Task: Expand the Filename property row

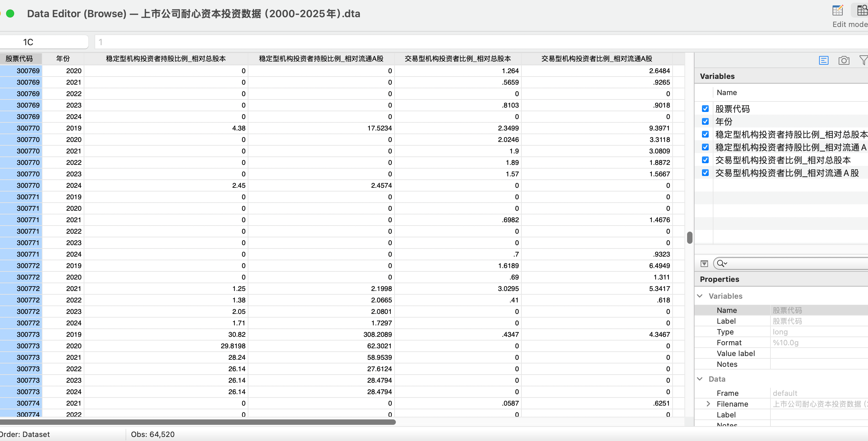Action: [708, 404]
